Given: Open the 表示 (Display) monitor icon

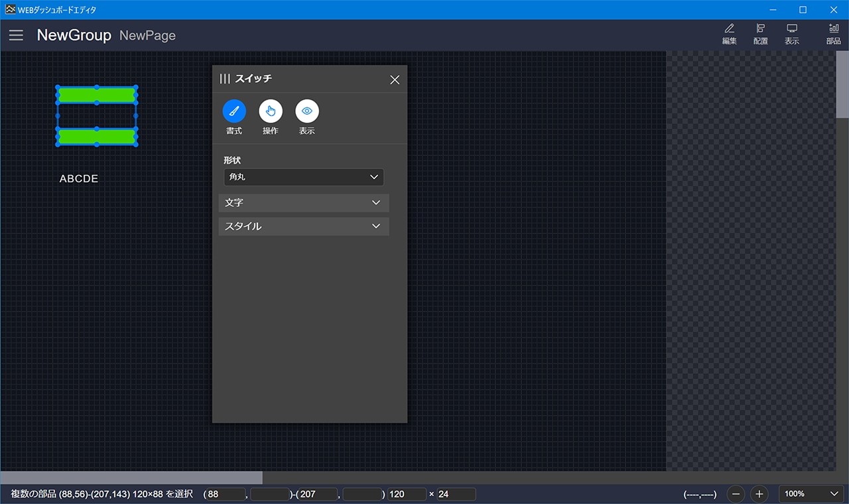Looking at the screenshot, I should pos(791,34).
